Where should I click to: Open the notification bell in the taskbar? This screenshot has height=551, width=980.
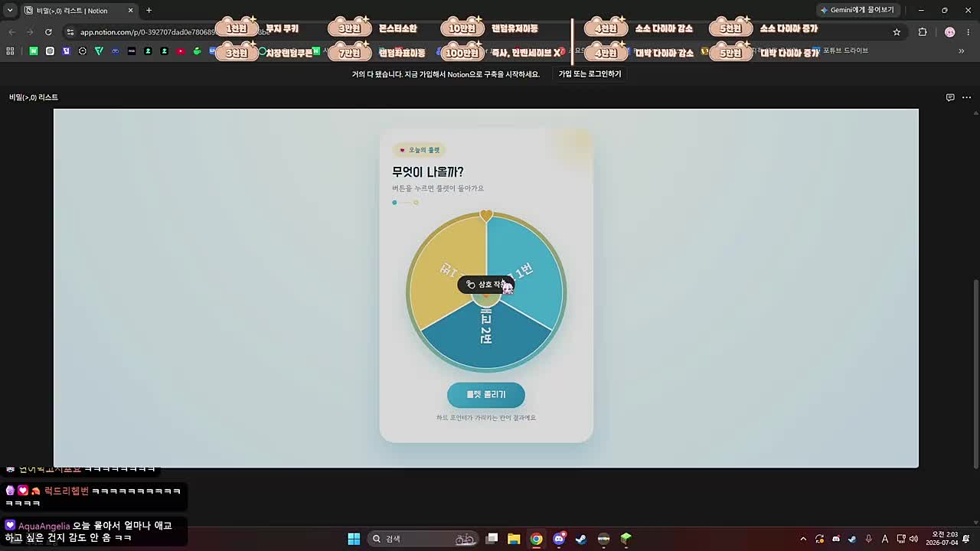[966, 539]
